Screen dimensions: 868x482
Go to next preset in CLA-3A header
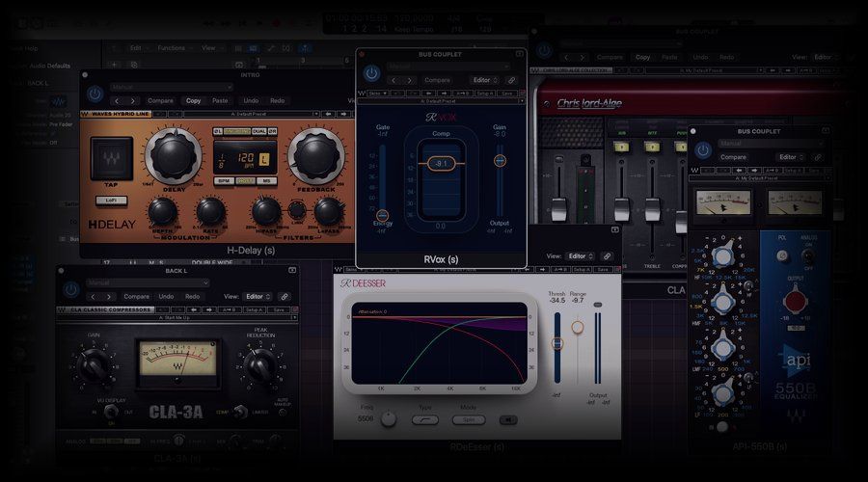(x=108, y=297)
